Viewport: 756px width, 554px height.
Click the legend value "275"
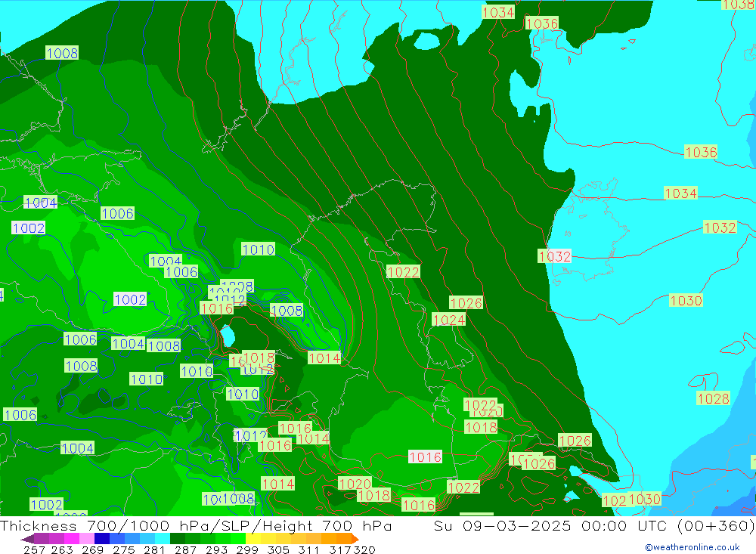(123, 549)
